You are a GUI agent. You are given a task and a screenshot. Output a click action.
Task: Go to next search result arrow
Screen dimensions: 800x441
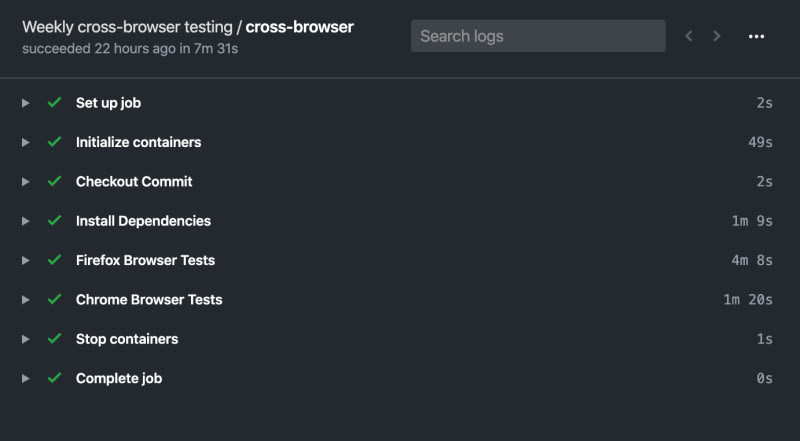pos(717,36)
